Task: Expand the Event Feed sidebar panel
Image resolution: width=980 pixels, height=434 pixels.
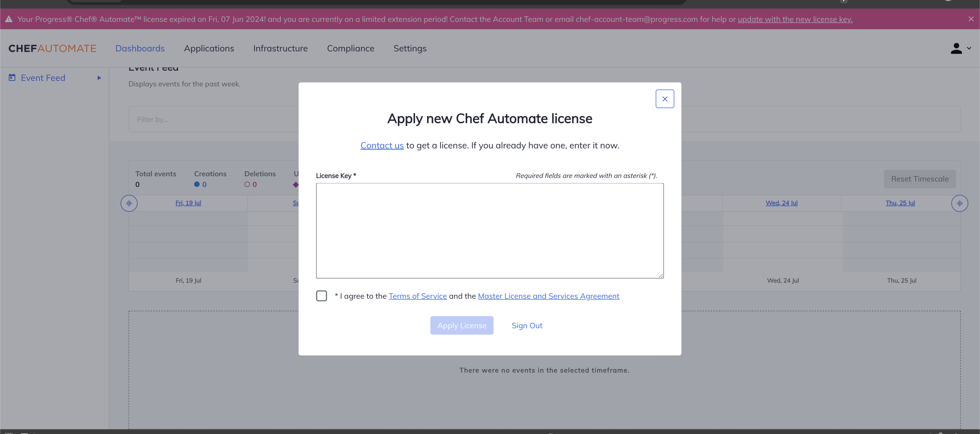Action: tap(99, 78)
